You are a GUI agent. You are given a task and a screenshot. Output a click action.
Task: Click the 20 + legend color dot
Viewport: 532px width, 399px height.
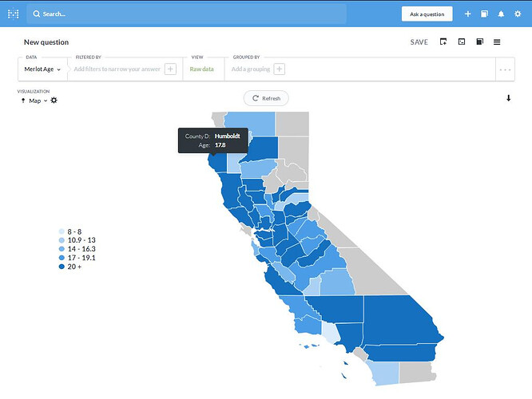pyautogui.click(x=62, y=267)
